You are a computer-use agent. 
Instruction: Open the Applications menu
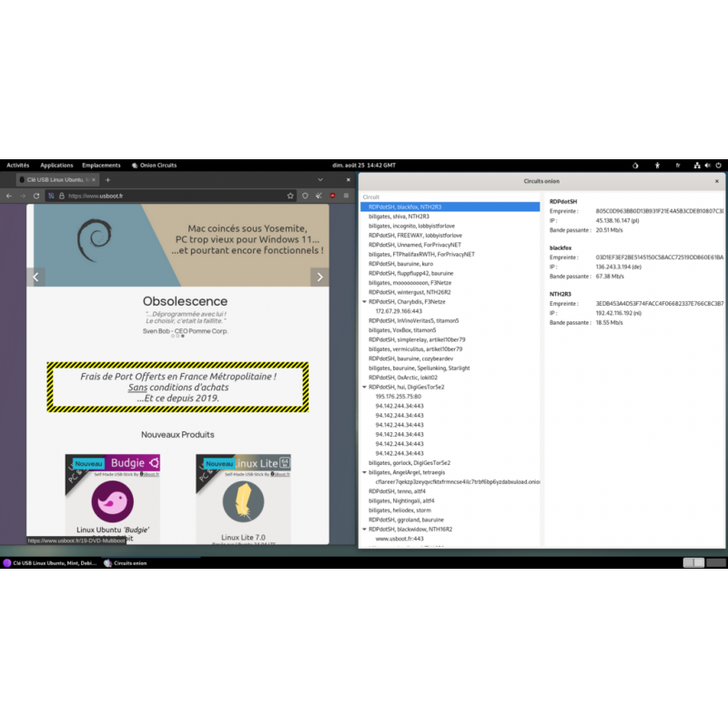click(56, 165)
